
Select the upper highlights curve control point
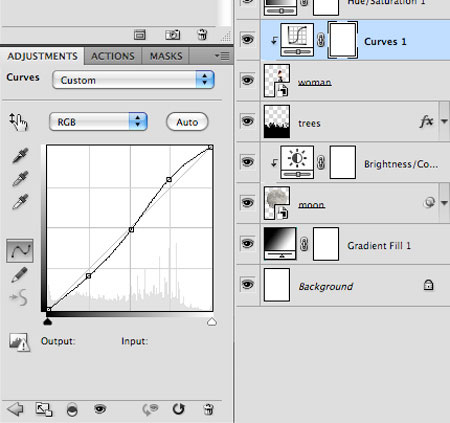169,180
